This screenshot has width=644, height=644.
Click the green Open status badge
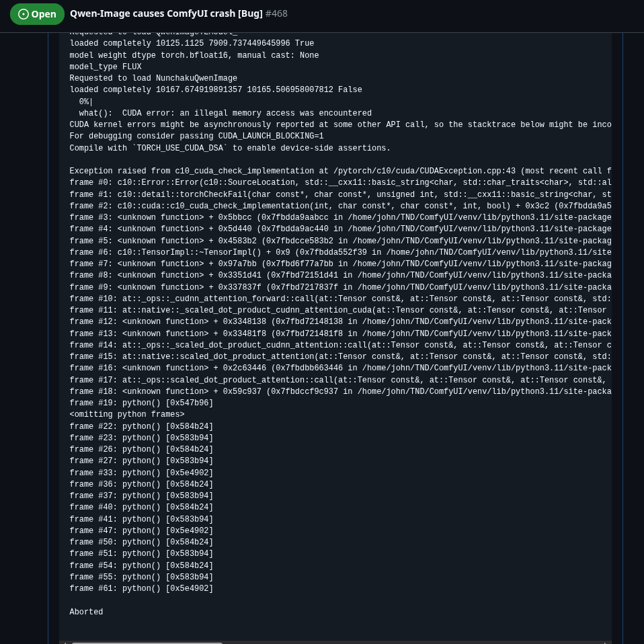pyautogui.click(x=37, y=14)
